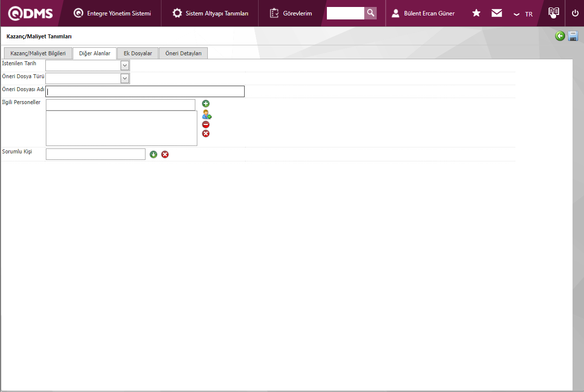Click the green back arrow icon
584x392 pixels.
point(560,36)
